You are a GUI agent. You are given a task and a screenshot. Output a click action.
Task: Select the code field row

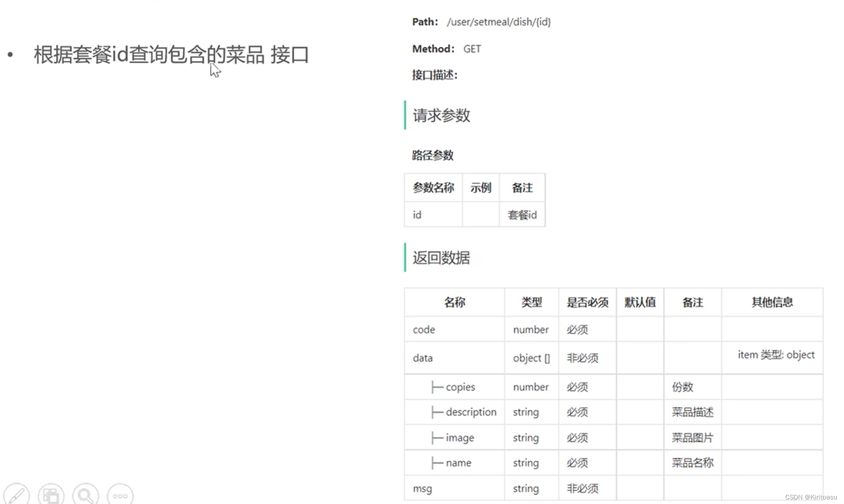423,329
